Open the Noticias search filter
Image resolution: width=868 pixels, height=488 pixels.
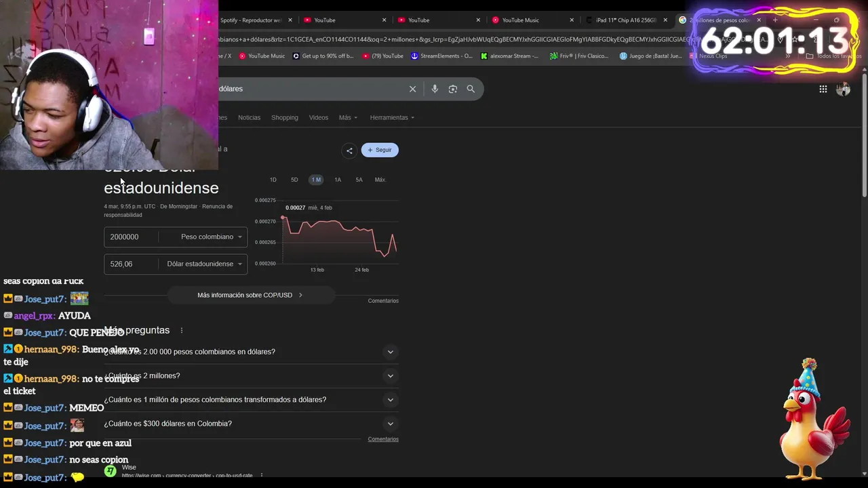[249, 117]
